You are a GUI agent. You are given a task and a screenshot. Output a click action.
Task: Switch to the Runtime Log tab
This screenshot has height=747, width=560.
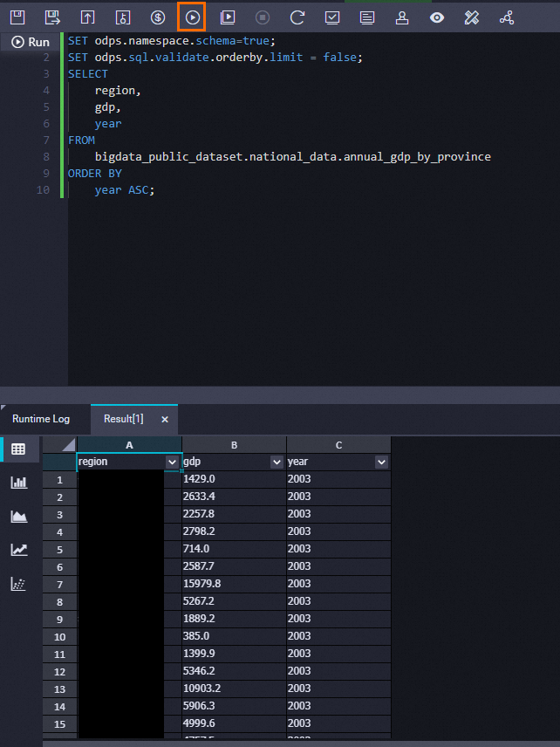(41, 419)
